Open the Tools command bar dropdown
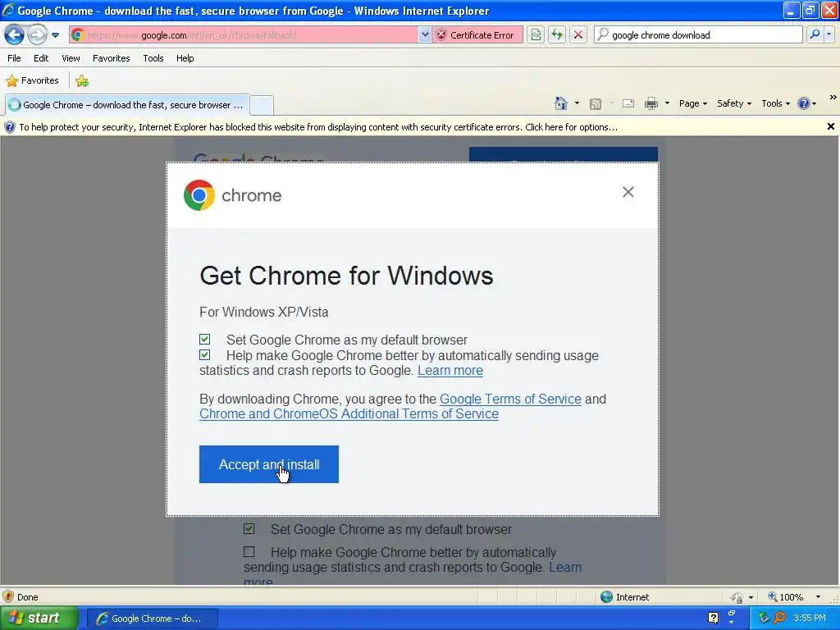The width and height of the screenshot is (840, 630). (x=775, y=103)
